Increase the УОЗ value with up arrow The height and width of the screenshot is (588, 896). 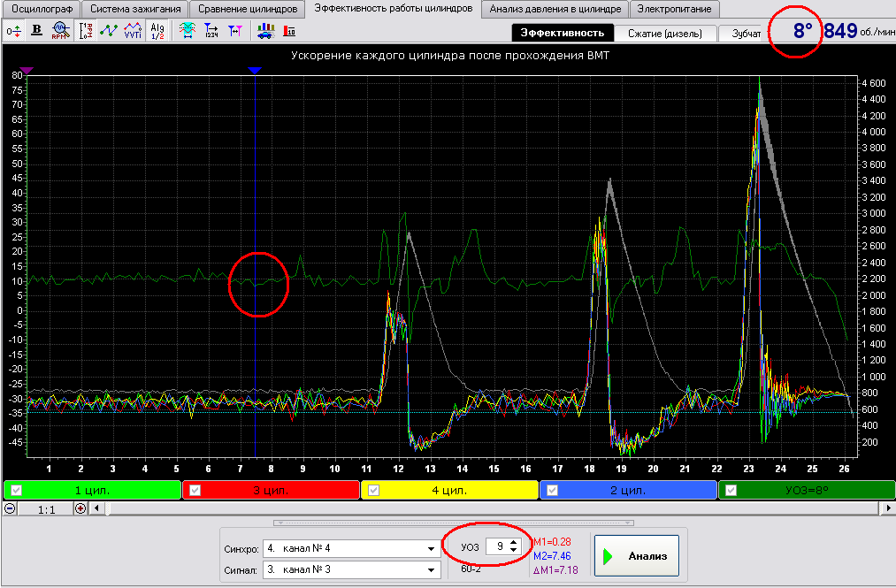click(x=513, y=542)
